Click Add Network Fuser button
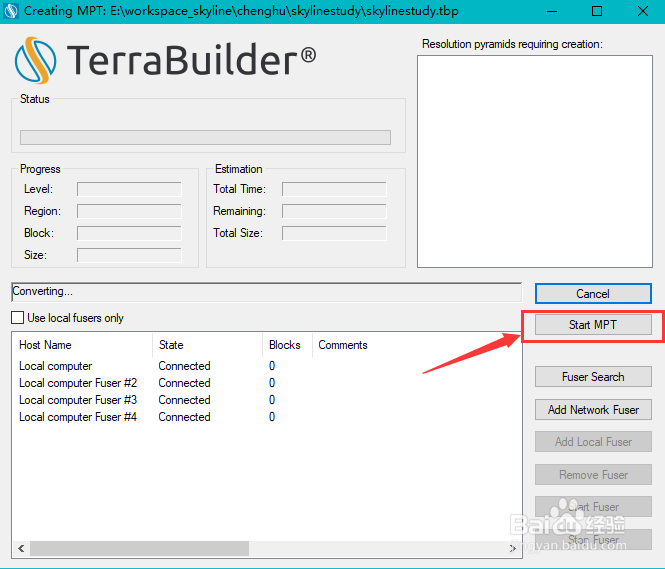665x569 pixels. coord(593,410)
